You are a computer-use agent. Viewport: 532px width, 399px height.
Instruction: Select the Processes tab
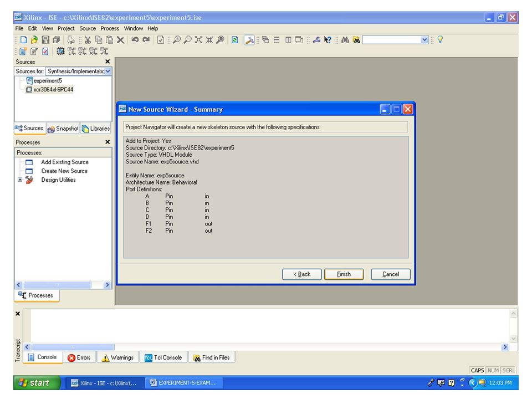coord(37,295)
